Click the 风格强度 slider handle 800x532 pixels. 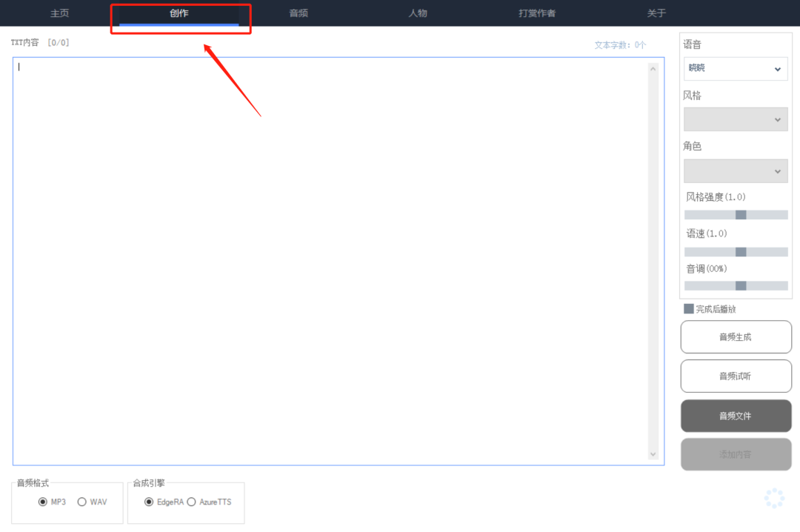click(x=741, y=215)
